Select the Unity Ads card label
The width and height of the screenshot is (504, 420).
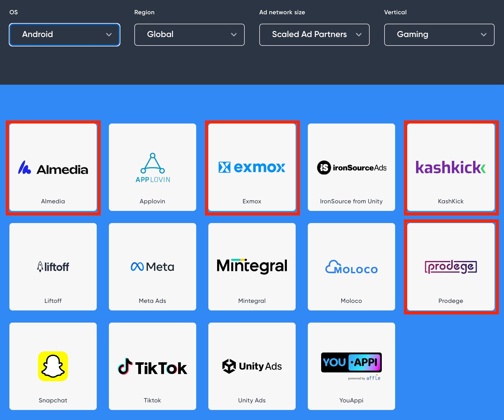click(252, 400)
